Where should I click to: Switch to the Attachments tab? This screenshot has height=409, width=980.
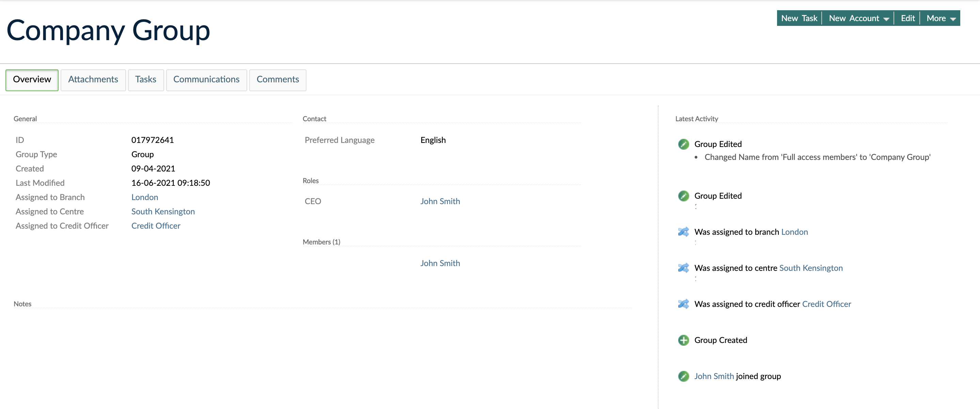tap(93, 80)
